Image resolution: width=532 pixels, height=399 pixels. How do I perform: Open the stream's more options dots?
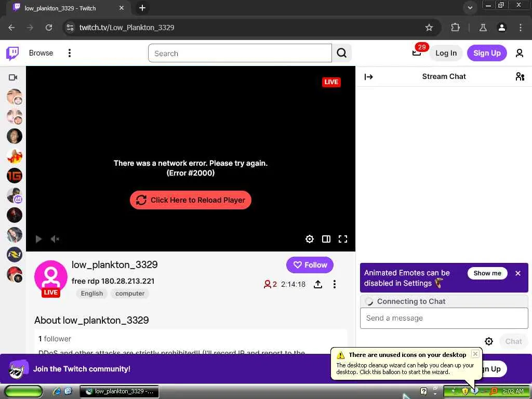335,284
